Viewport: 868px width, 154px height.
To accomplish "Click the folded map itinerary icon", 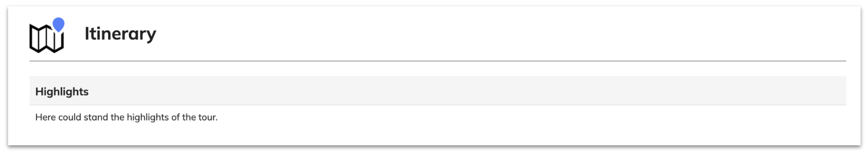I will click(46, 38).
